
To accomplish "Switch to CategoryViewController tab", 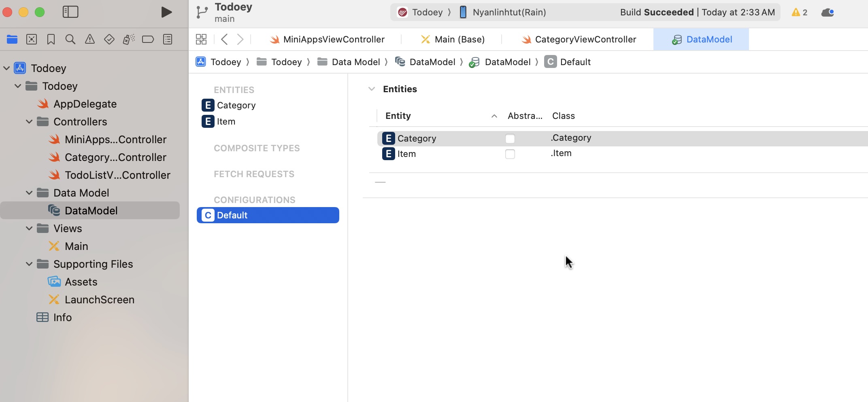I will point(579,39).
